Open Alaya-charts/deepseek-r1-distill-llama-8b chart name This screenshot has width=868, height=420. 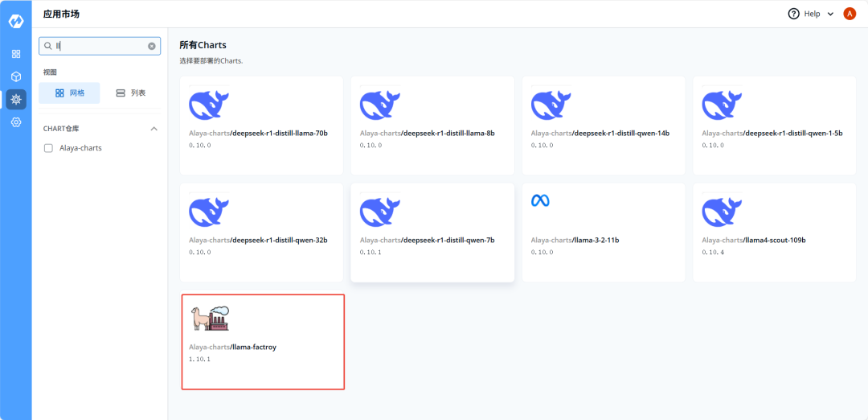pos(427,134)
